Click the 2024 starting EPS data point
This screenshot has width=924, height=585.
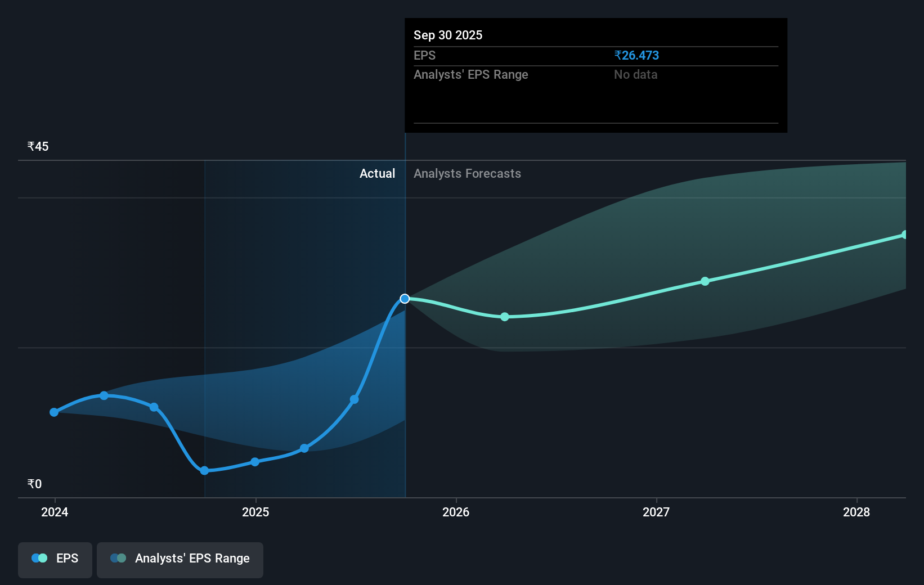click(53, 412)
